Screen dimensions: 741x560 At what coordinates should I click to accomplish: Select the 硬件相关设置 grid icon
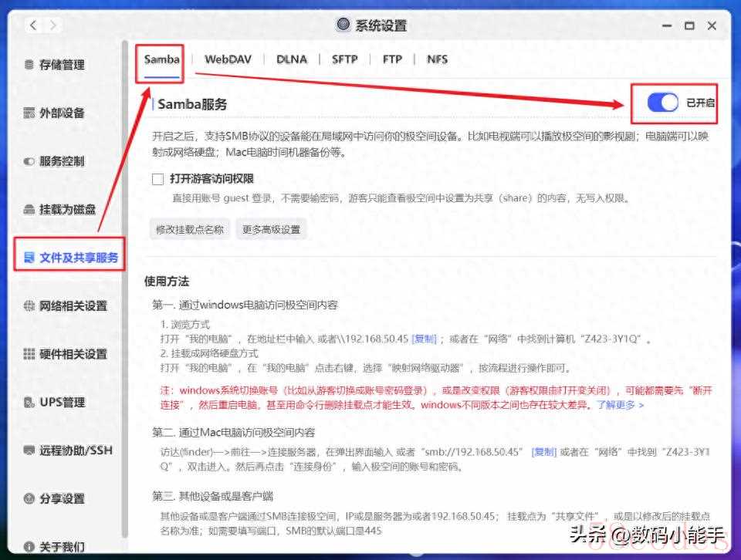[x=29, y=354]
